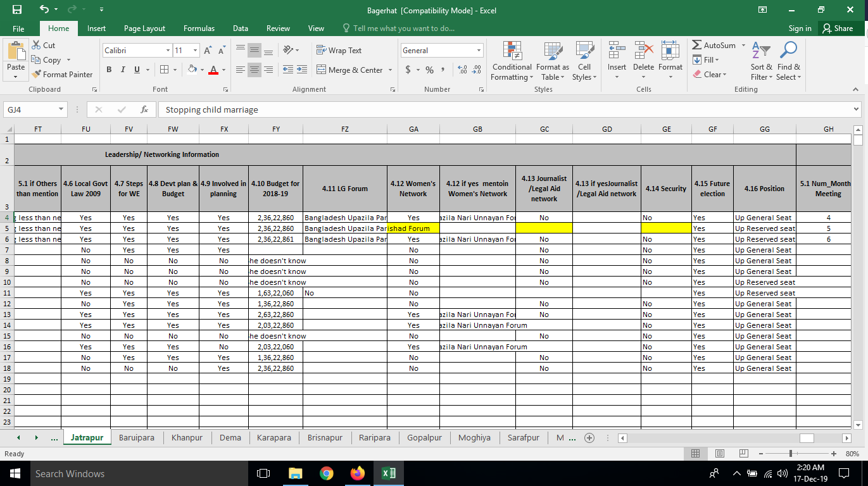868x486 pixels.
Task: Click the Format Painter brush icon
Action: pos(37,75)
